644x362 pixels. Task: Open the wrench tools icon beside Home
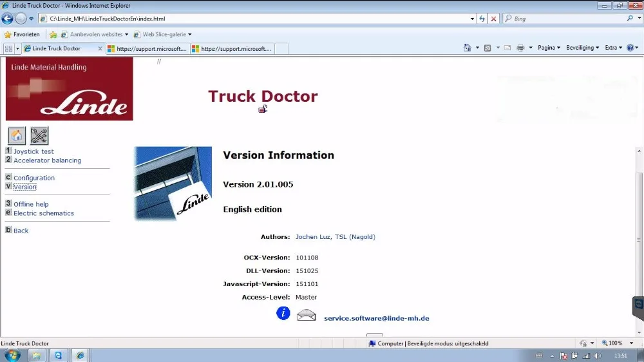39,136
